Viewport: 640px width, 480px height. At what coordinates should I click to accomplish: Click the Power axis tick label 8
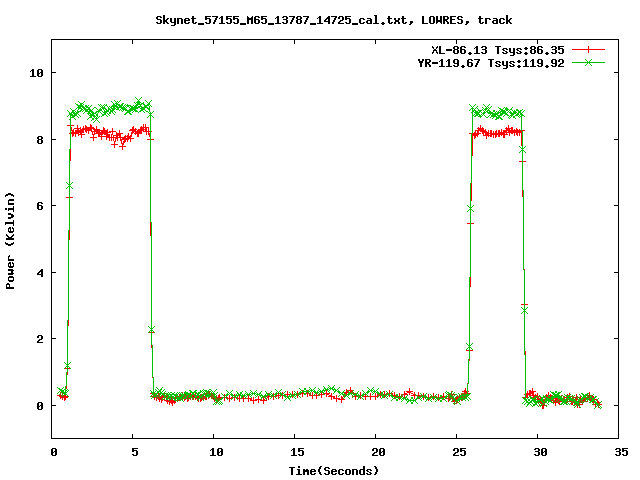(x=40, y=140)
